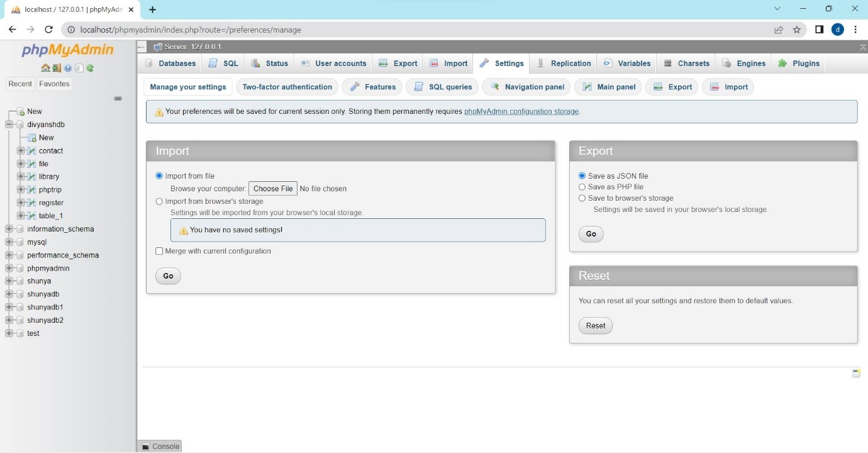
Task: Click the Home icon under phpMyAdmin logo
Action: tap(45, 68)
